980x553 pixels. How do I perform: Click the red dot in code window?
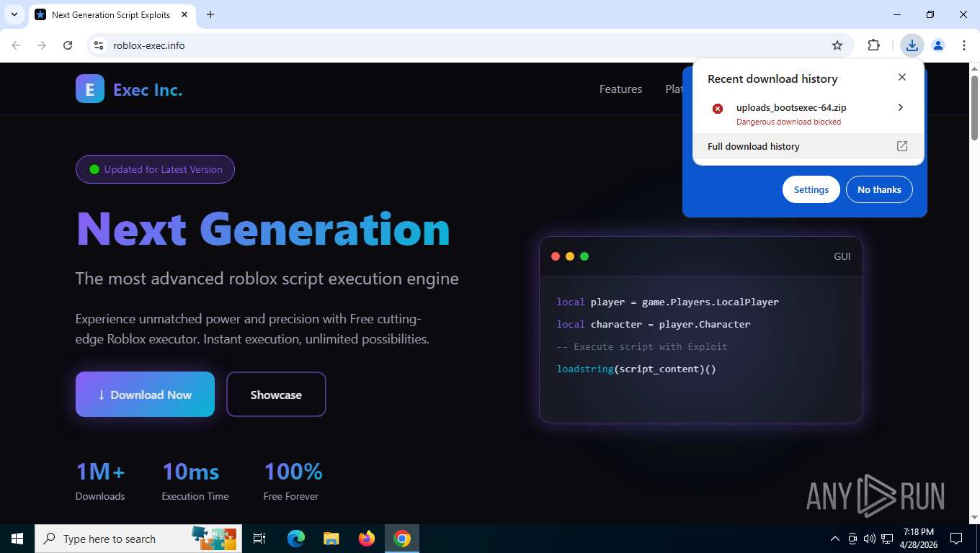coord(556,256)
